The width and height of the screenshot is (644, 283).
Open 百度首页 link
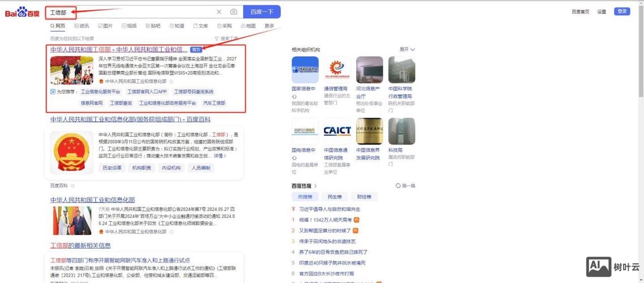[x=580, y=11]
